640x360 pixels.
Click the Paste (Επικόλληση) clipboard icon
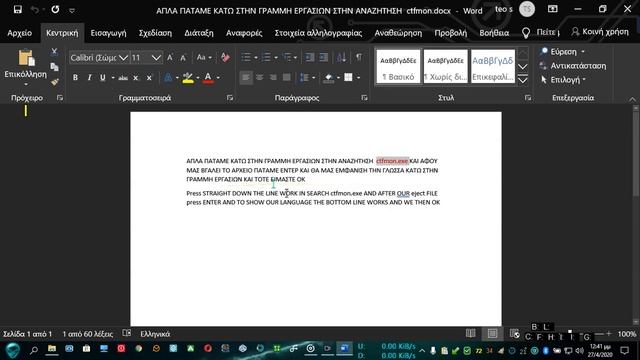(26, 58)
